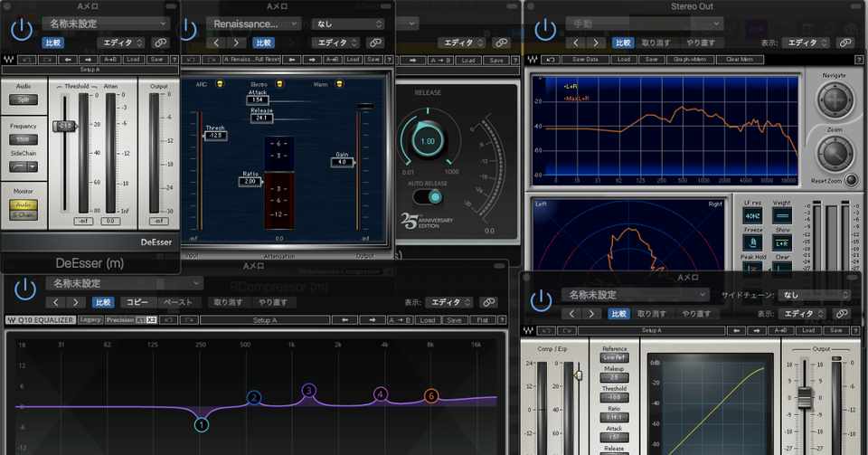Image resolution: width=868 pixels, height=455 pixels.
Task: Click Setup A bar in DeEsser window
Action: coord(90,70)
